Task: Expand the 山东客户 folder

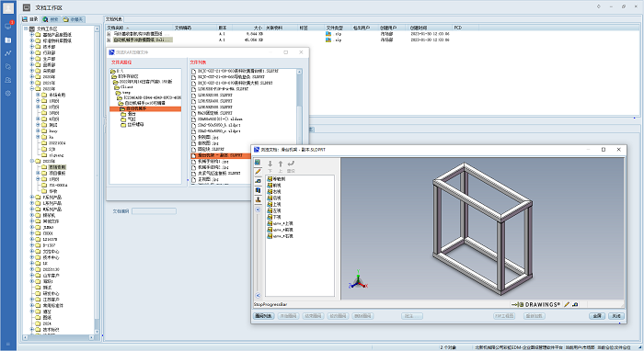Action: point(32,276)
